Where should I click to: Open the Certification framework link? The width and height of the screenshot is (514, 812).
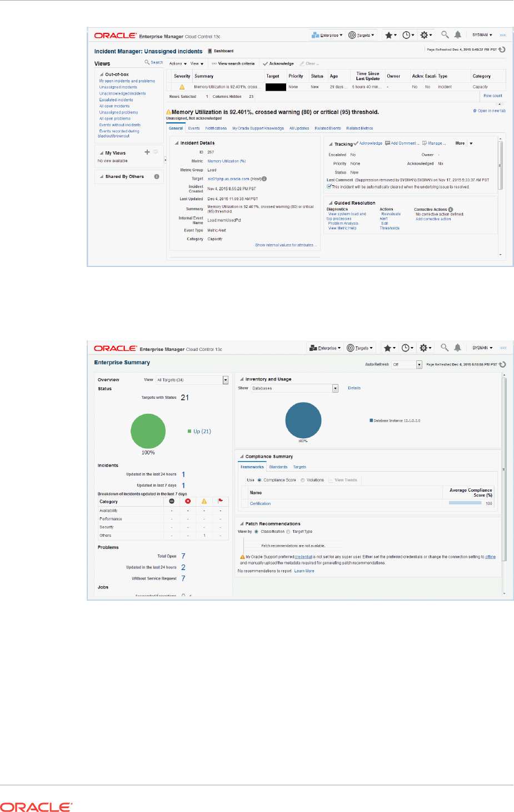click(x=260, y=503)
